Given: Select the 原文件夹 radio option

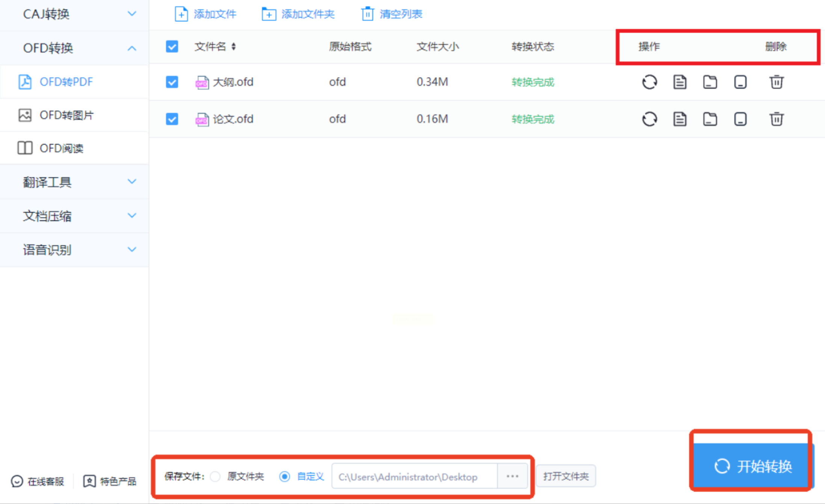Looking at the screenshot, I should [x=215, y=477].
